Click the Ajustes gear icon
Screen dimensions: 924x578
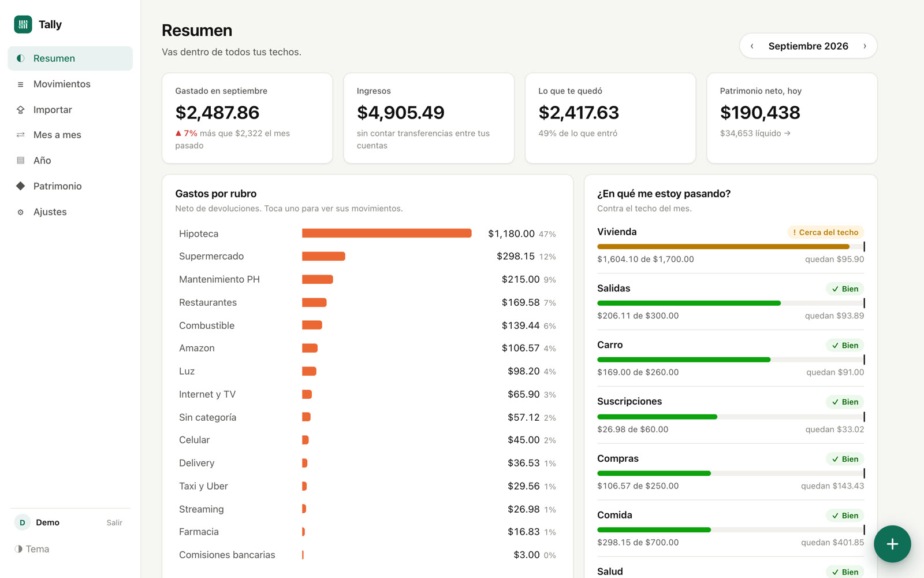(21, 212)
